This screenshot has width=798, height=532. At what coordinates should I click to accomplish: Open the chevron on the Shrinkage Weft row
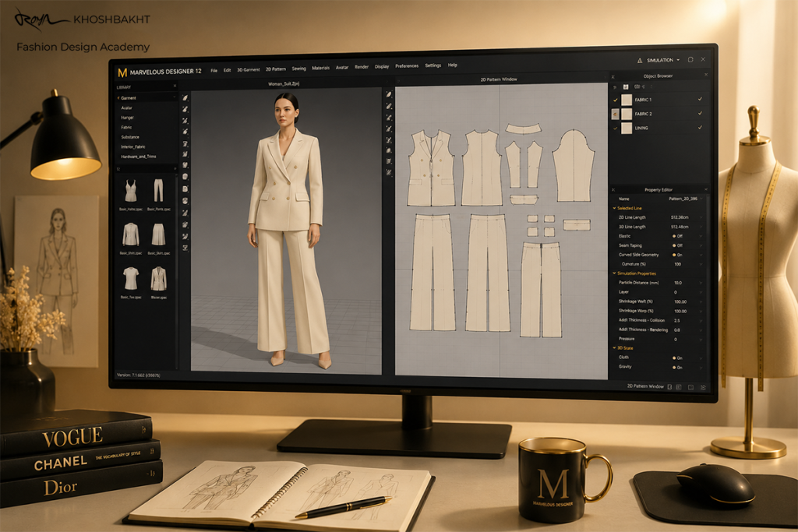[x=701, y=301]
